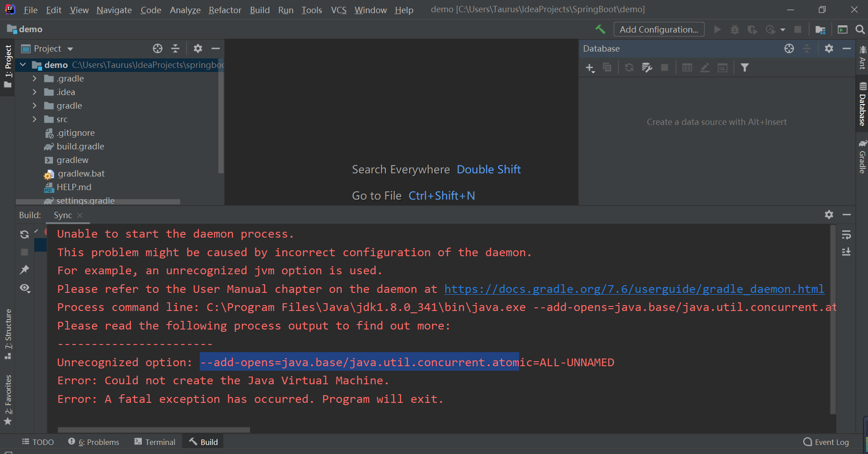The height and width of the screenshot is (454, 868).
Task: Expand the .gradle folder
Action: click(x=34, y=78)
